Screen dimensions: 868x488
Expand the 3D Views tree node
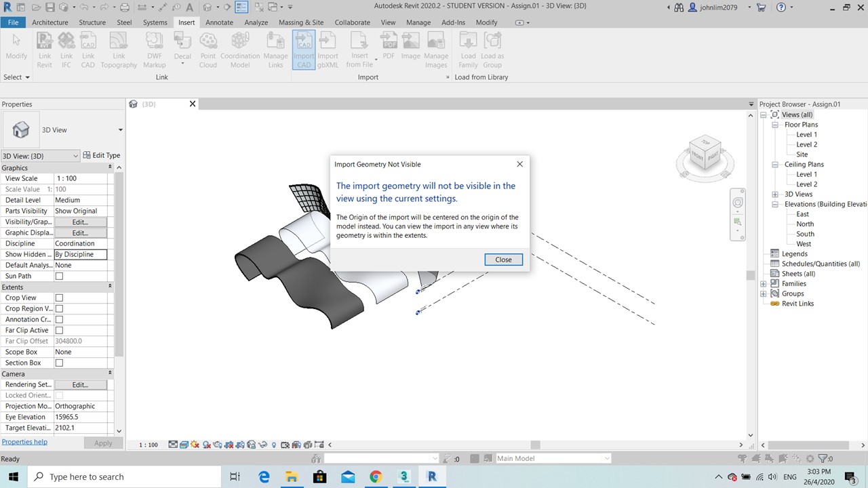coord(775,195)
